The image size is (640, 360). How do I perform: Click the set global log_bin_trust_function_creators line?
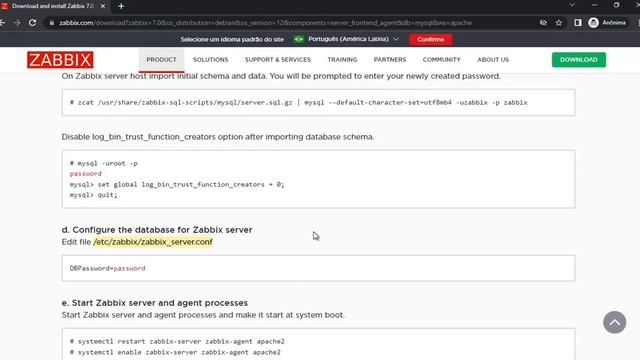coord(177,184)
